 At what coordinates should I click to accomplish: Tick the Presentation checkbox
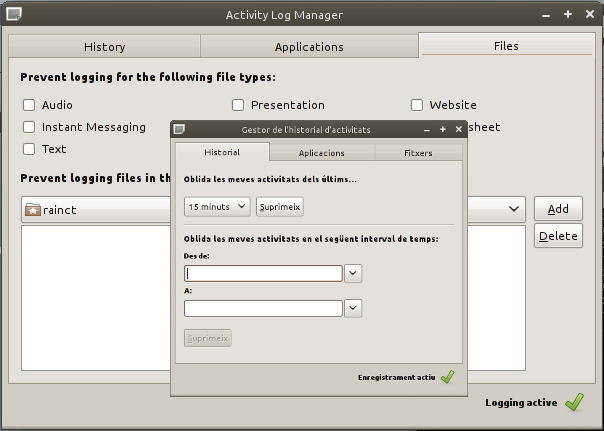pos(238,105)
